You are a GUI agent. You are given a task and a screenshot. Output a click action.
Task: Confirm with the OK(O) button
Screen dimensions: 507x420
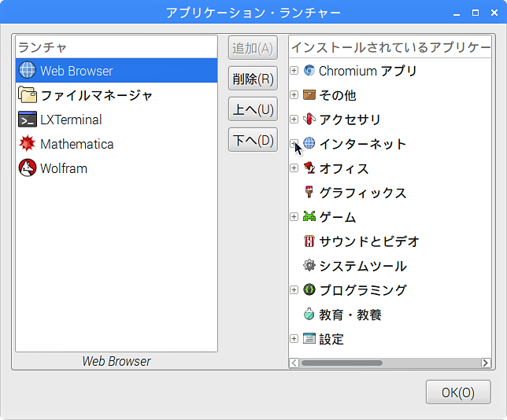[458, 392]
